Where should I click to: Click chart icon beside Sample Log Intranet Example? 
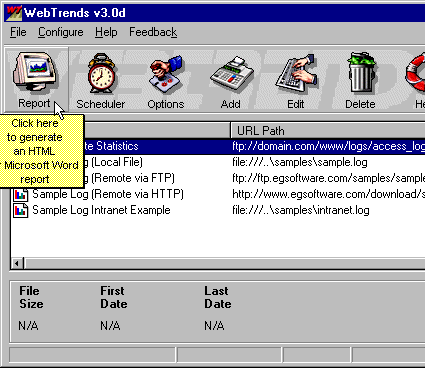(20, 210)
